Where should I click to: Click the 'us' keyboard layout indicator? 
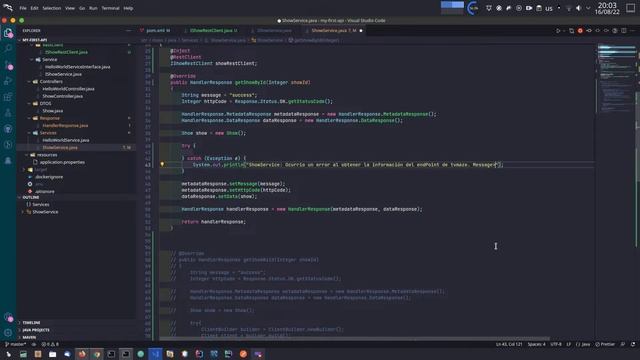point(549,8)
